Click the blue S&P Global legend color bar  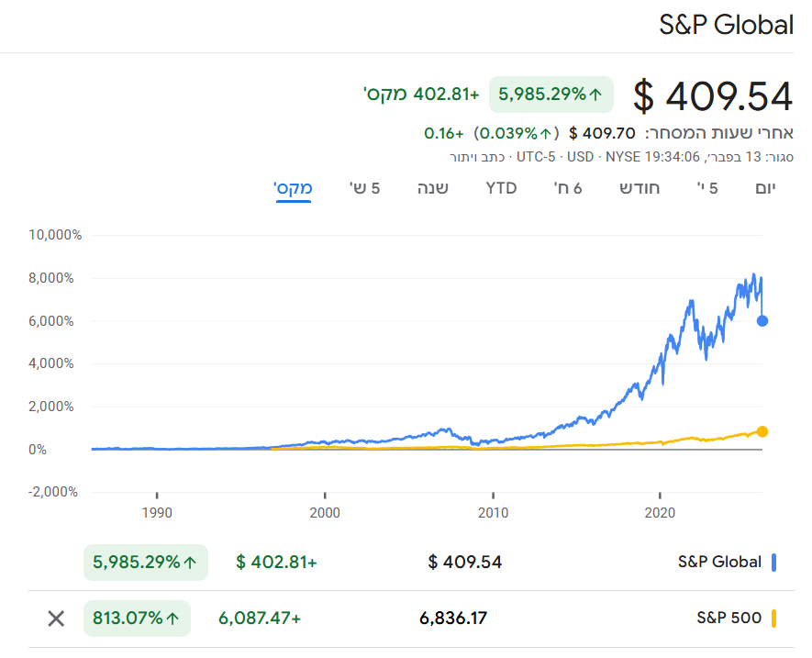(x=774, y=563)
